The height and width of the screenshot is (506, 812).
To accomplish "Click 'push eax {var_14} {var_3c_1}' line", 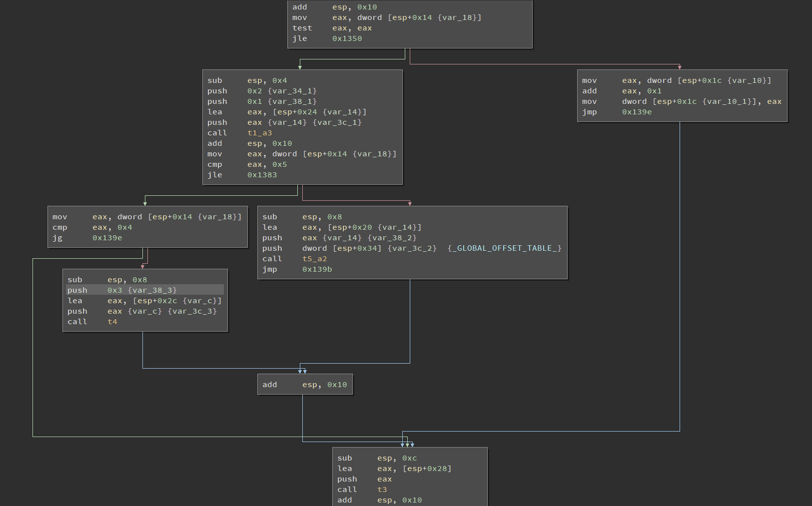I will point(285,122).
